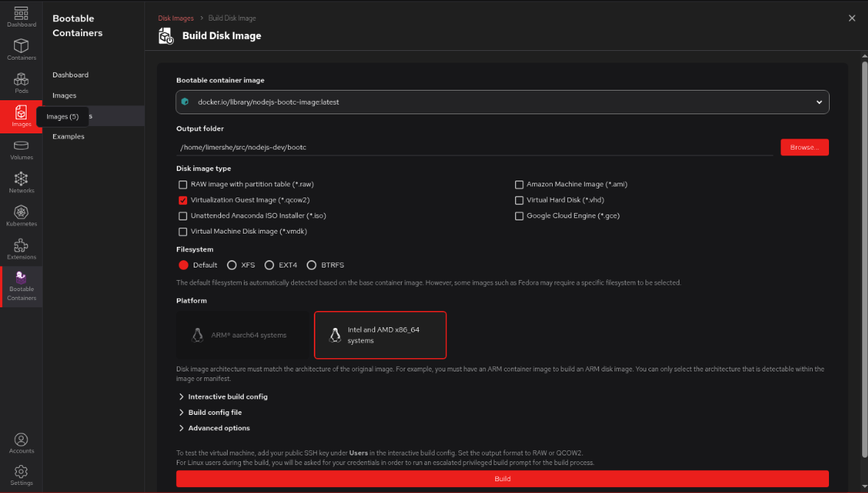868x493 pixels.
Task: Click the Browse button for output folder
Action: coord(804,147)
